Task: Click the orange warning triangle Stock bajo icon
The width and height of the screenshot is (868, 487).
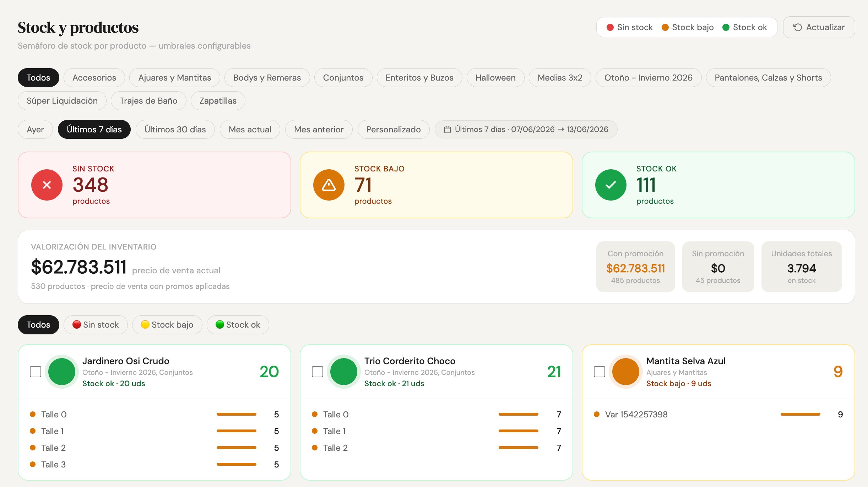Action: tap(329, 185)
